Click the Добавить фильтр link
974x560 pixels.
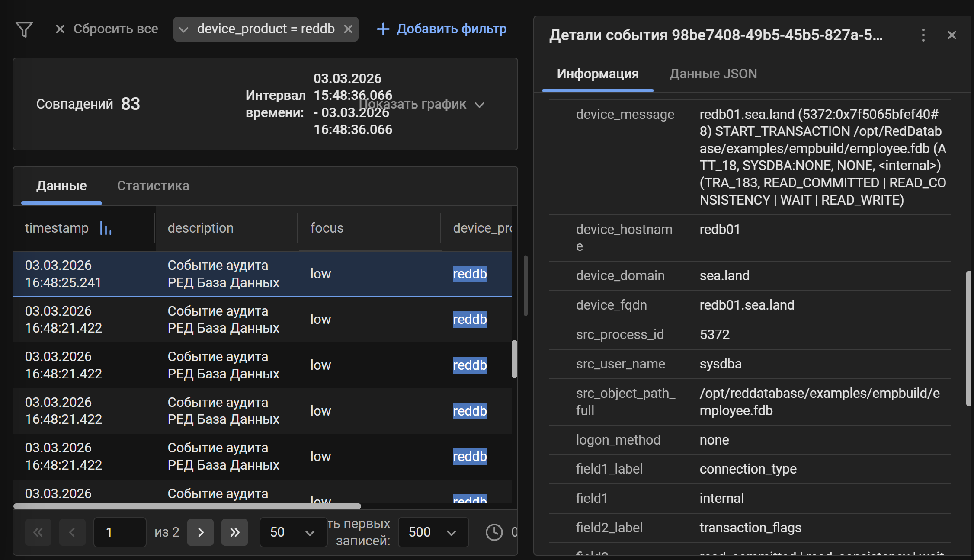pos(451,29)
